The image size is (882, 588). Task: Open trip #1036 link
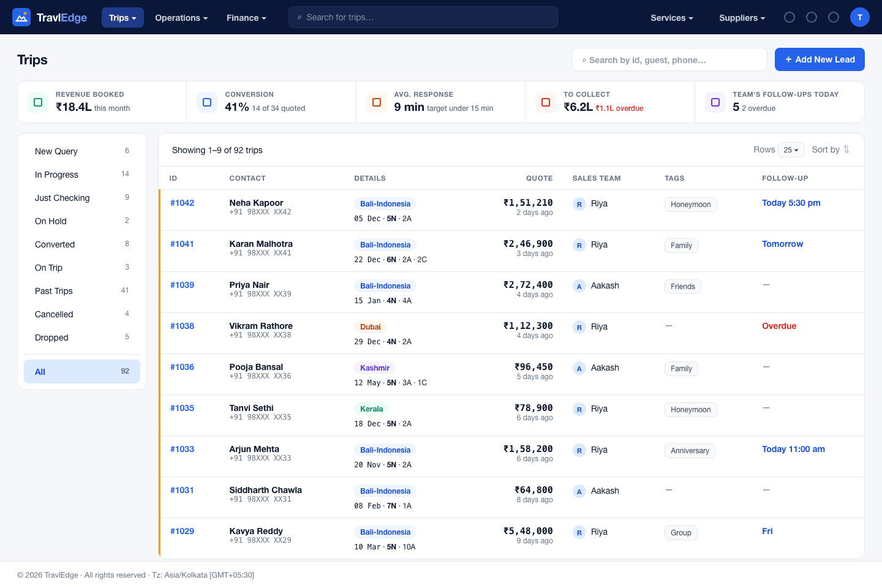pyautogui.click(x=182, y=367)
